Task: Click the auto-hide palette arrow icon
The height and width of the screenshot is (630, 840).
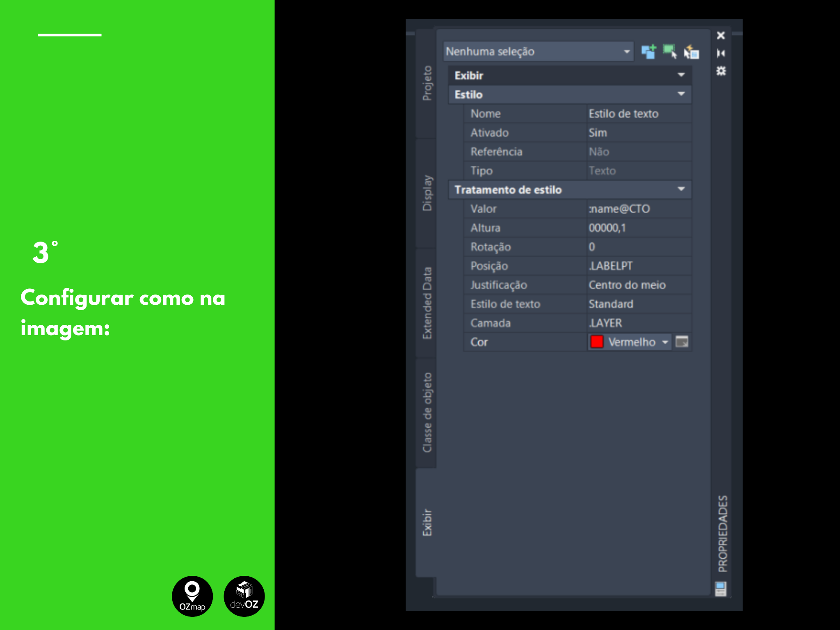Action: pyautogui.click(x=721, y=53)
